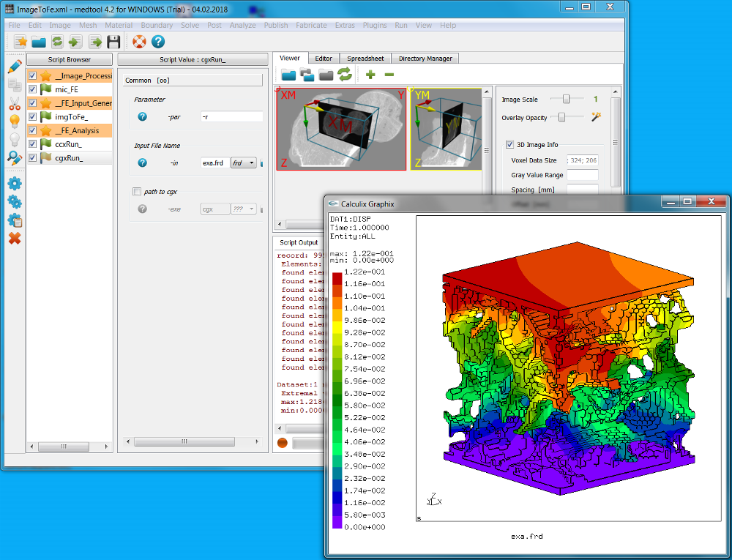The height and width of the screenshot is (560, 732).
Task: Select the ccxRun_ script item
Action: tap(68, 143)
